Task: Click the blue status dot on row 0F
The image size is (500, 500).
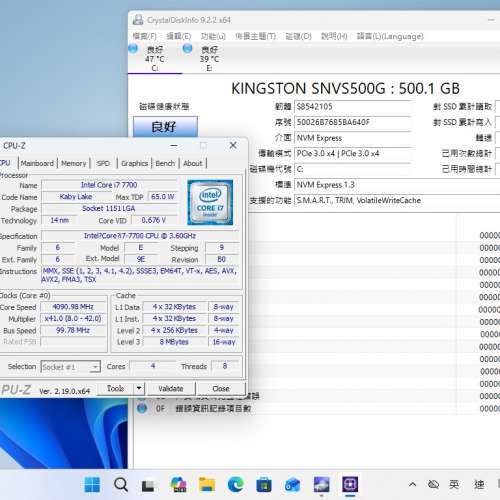Action: point(142,408)
